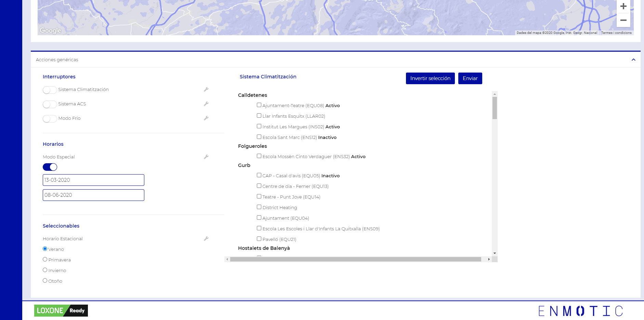Image resolution: width=644 pixels, height=320 pixels.
Task: Select the Invierno radio option
Action: coord(45,270)
